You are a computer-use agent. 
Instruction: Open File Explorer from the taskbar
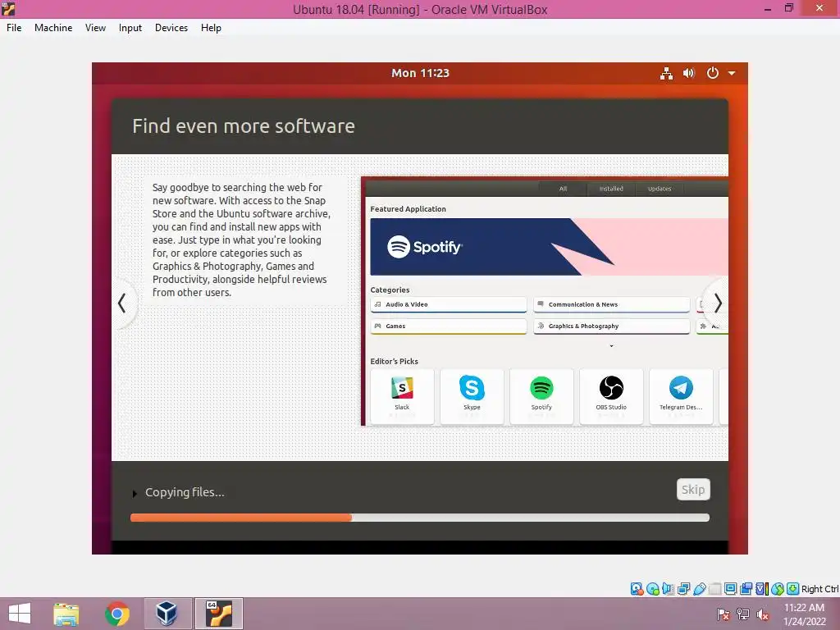point(66,614)
